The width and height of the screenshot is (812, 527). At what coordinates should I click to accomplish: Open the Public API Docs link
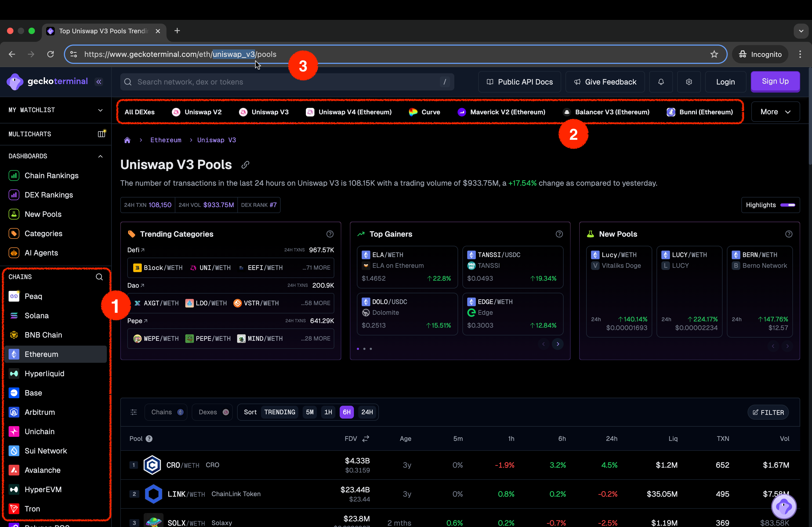pyautogui.click(x=519, y=82)
